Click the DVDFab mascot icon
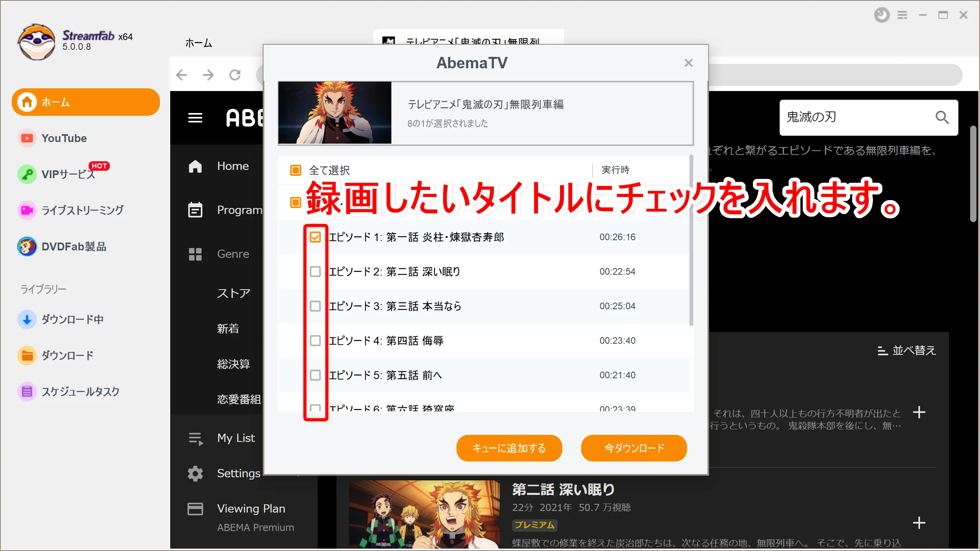Viewport: 980px width, 551px height. pos(27,246)
